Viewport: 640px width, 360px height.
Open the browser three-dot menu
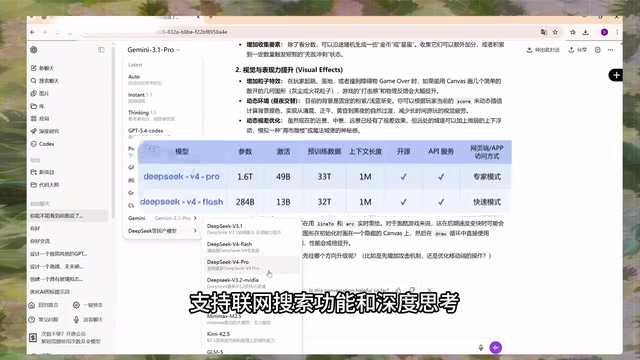617,32
